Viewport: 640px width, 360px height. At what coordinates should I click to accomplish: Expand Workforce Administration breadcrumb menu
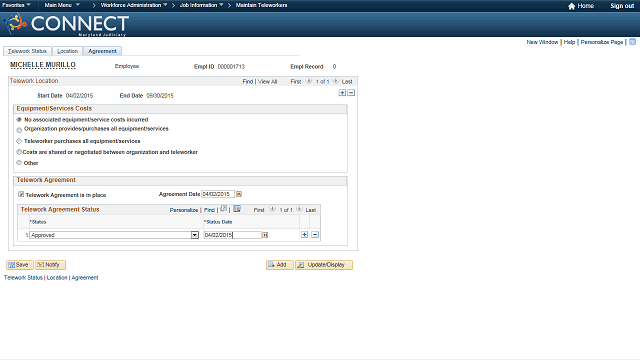(x=134, y=5)
